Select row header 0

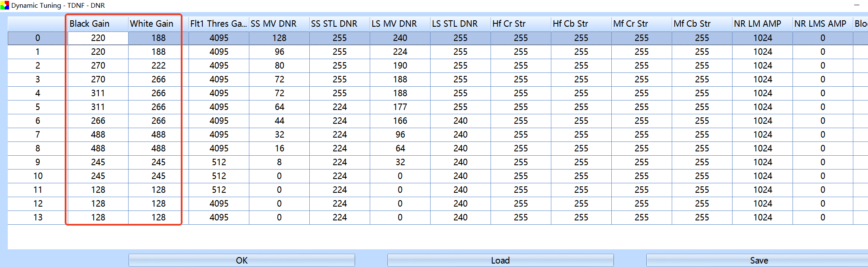[x=38, y=38]
